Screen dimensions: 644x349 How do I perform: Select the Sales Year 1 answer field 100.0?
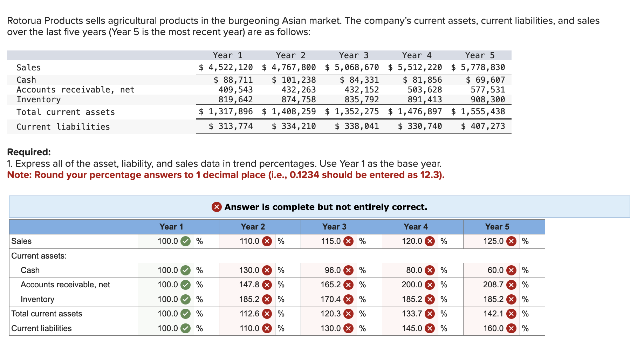[166, 241]
